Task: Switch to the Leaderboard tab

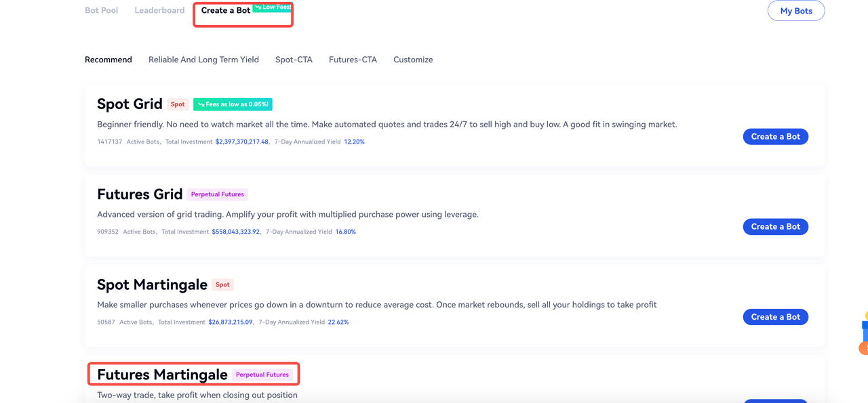Action: click(159, 10)
